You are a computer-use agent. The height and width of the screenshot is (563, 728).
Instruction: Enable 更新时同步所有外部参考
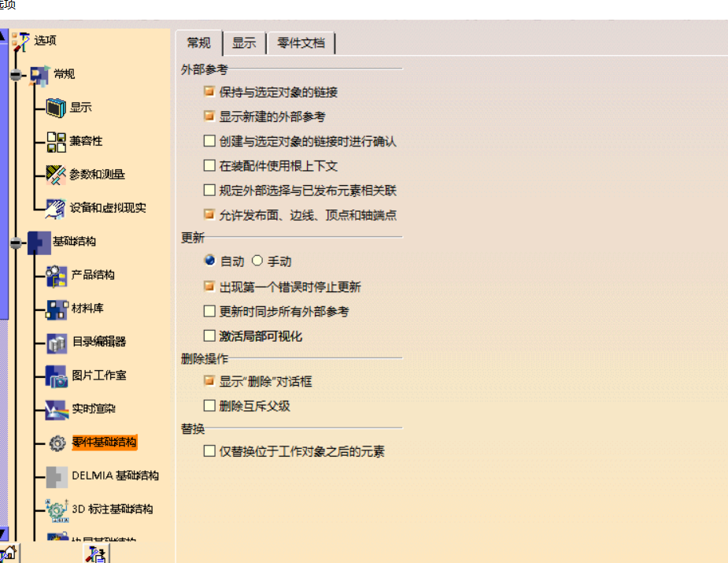[x=209, y=311]
